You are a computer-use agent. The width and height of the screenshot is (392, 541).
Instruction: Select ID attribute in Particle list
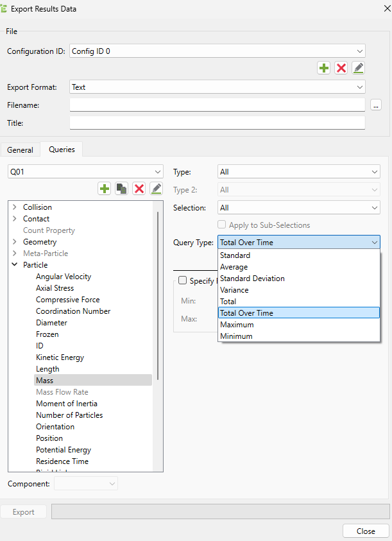click(40, 346)
